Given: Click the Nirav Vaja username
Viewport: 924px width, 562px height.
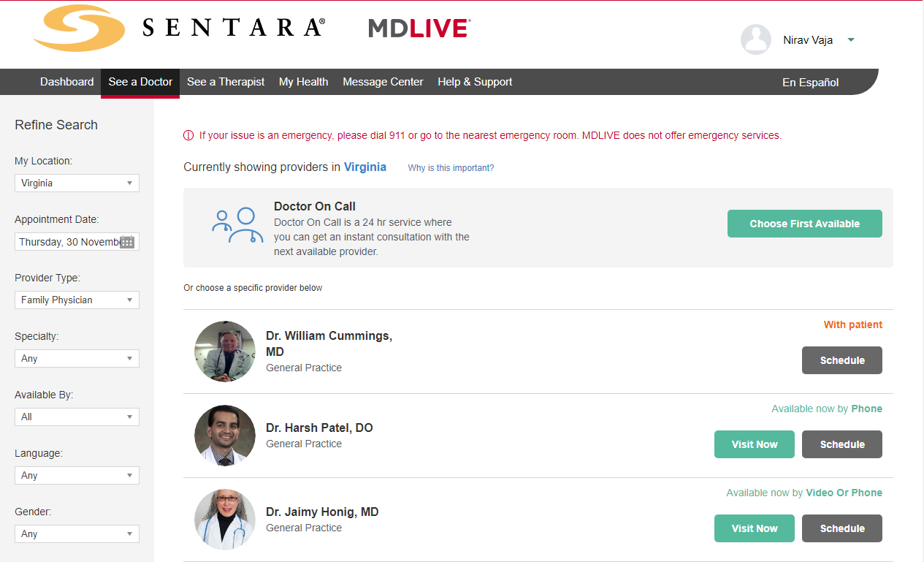Looking at the screenshot, I should [x=808, y=40].
